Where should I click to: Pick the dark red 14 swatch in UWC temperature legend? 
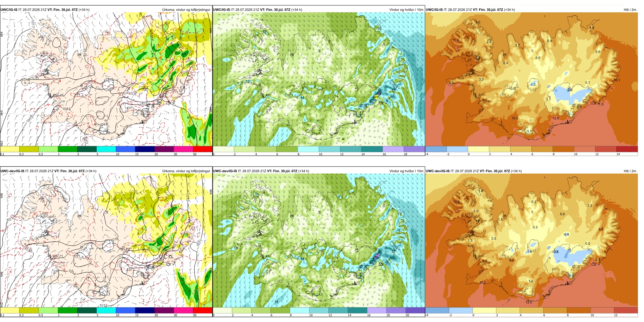(627, 149)
